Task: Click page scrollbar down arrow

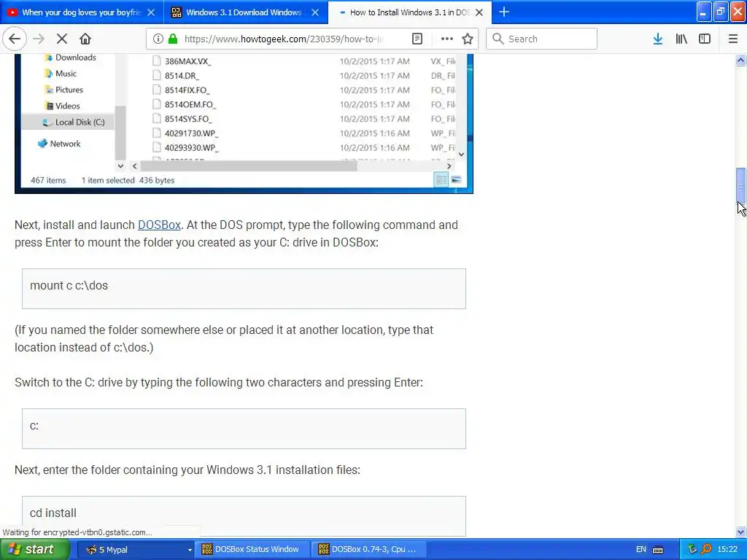Action: (x=740, y=532)
